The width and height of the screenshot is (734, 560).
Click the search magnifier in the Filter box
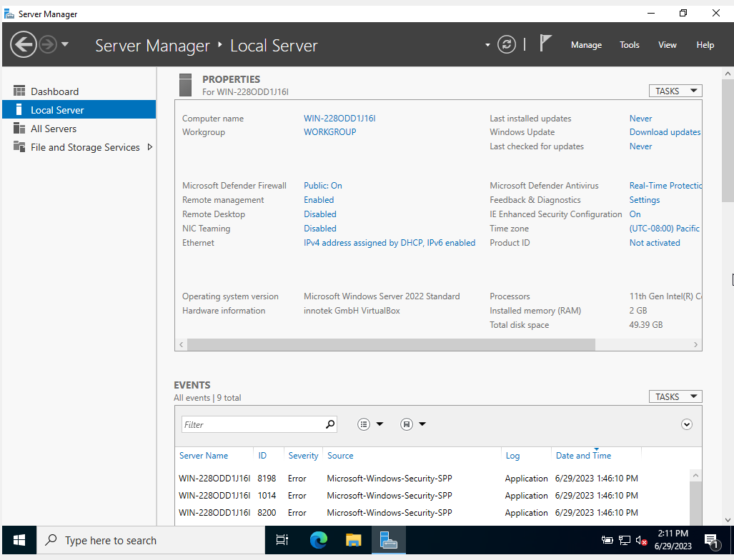pos(329,424)
